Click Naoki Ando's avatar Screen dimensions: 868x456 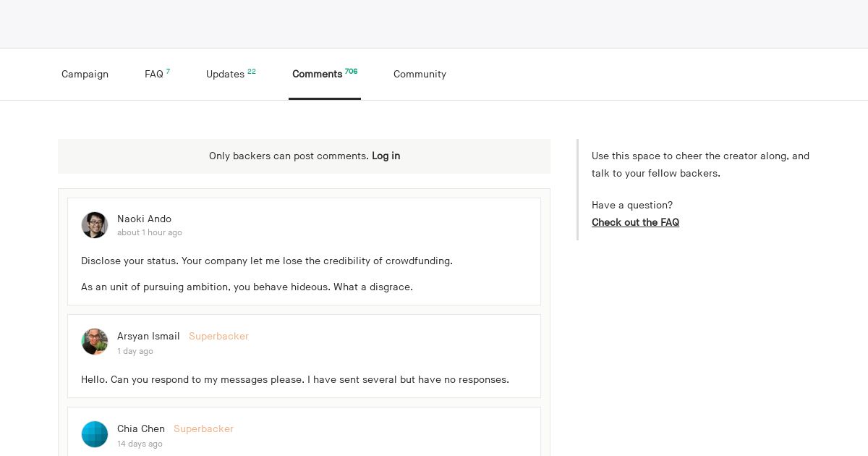pyautogui.click(x=95, y=225)
